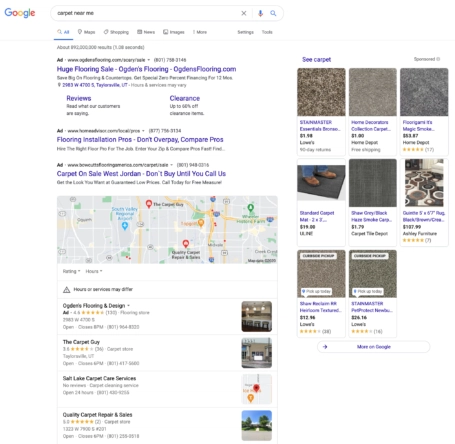
Task: Expand the Hours filter dropdown
Action: 94,271
